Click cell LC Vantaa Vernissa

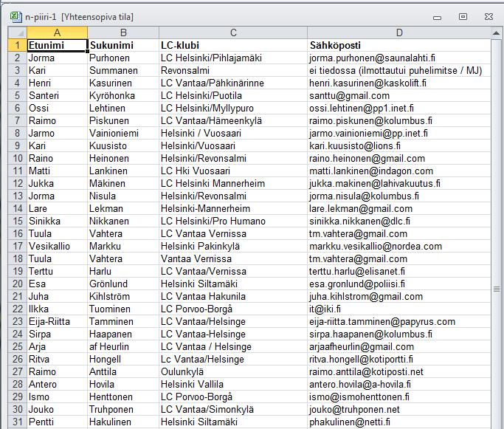(x=233, y=233)
